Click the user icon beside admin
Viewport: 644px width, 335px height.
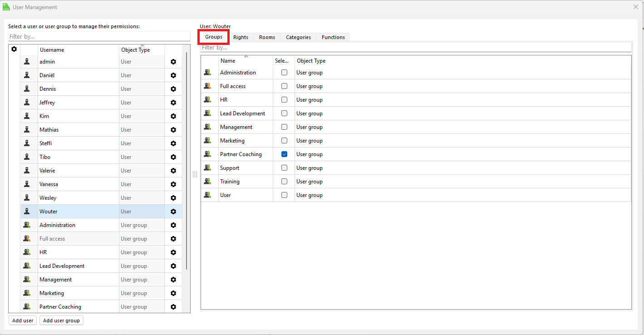point(27,62)
